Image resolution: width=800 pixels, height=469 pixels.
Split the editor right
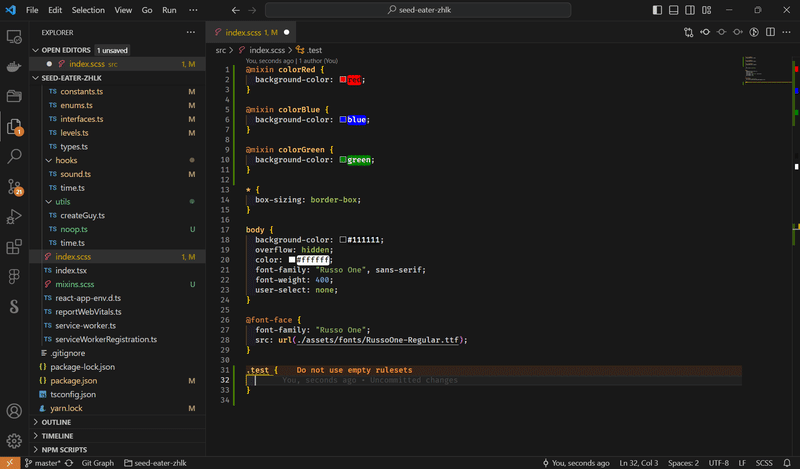click(770, 32)
